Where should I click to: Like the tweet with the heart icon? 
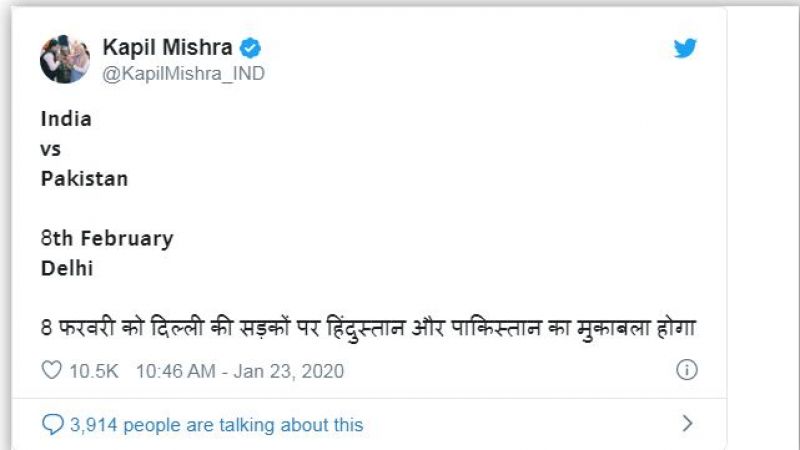pyautogui.click(x=51, y=371)
